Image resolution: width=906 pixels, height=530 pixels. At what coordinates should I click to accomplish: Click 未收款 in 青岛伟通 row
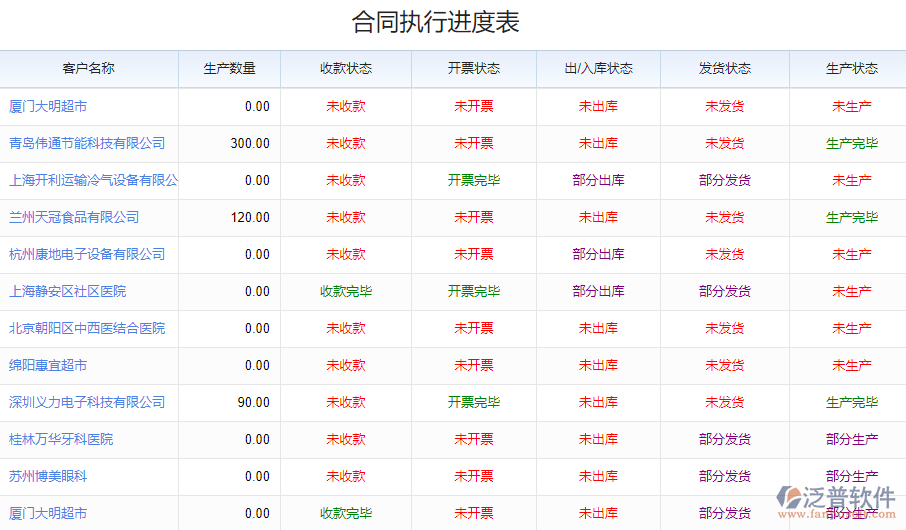(x=346, y=143)
